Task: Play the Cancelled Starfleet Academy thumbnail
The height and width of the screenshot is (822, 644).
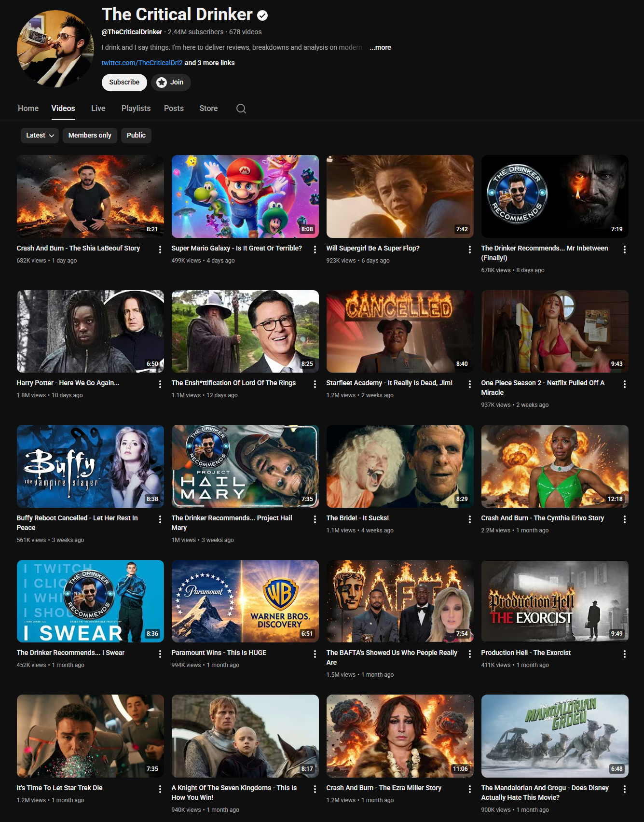Action: click(x=400, y=331)
